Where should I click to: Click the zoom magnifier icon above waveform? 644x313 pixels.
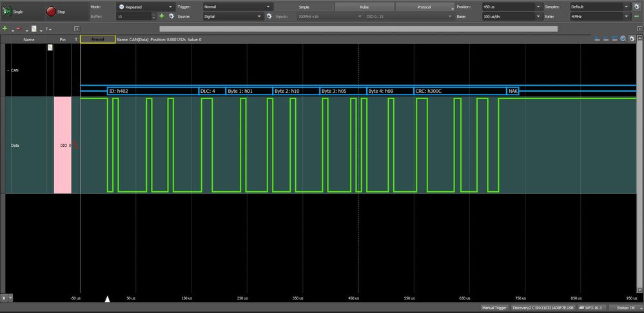point(623,39)
